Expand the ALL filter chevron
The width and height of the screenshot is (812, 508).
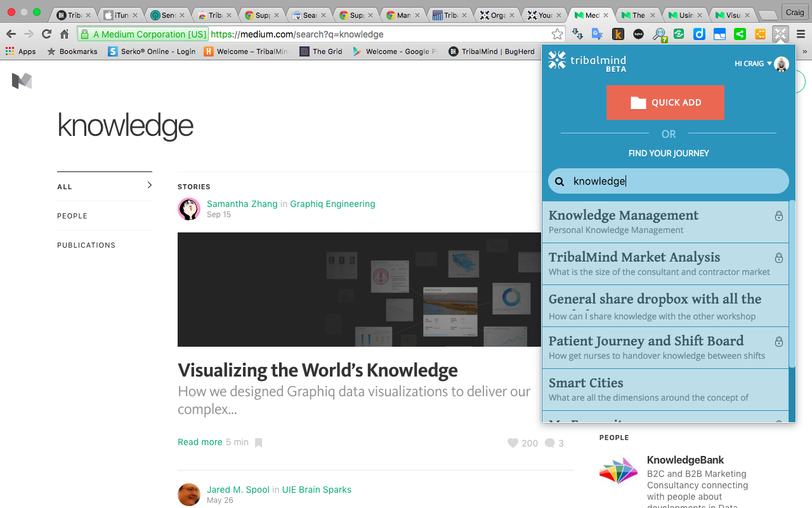point(149,185)
